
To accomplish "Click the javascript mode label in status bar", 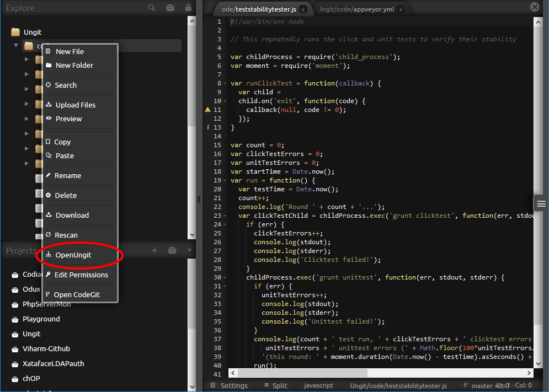I will click(x=318, y=385).
